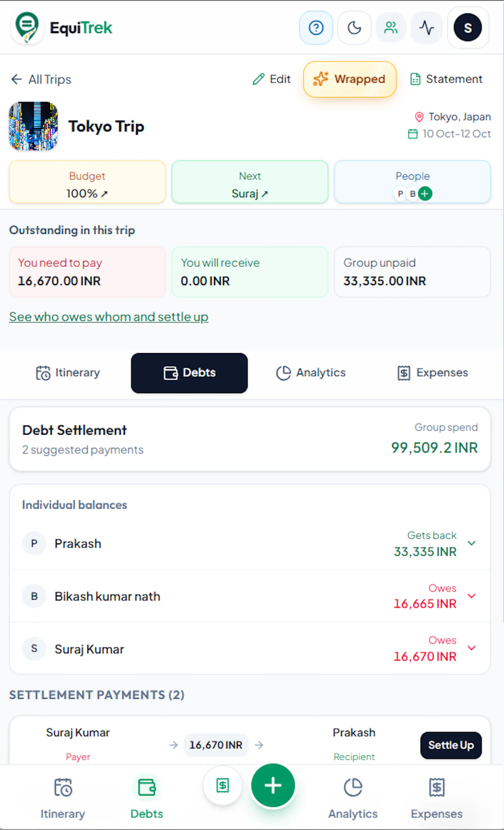Add new expense with green plus button
Viewport: 504px width, 830px height.
pos(273,785)
